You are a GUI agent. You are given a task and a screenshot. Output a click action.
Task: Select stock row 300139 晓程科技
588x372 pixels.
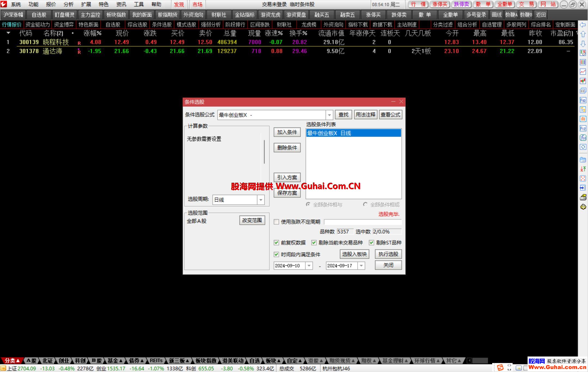click(289, 42)
